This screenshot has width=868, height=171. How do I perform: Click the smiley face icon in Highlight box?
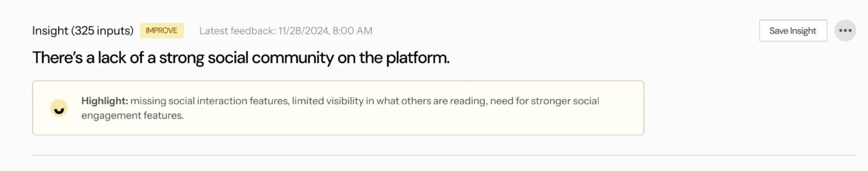point(59,108)
